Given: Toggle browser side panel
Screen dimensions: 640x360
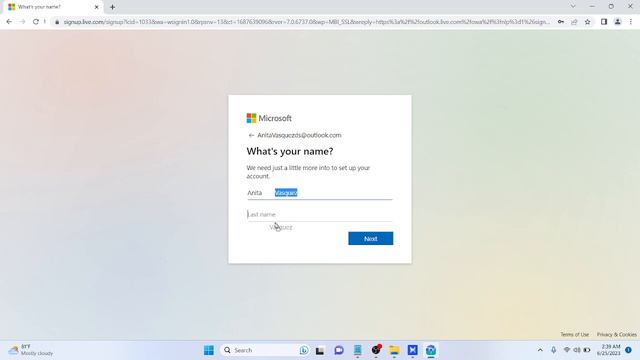Looking at the screenshot, I should (x=604, y=22).
